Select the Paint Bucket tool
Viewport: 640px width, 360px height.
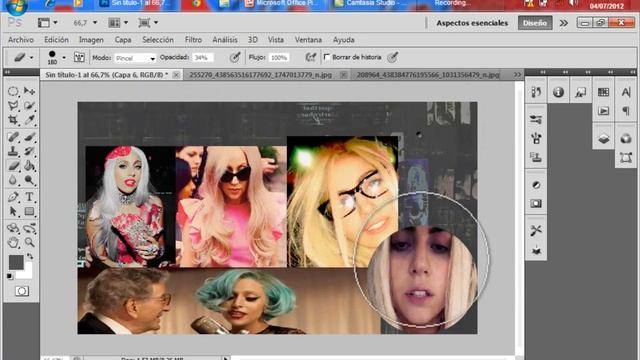pyautogui.click(x=29, y=166)
